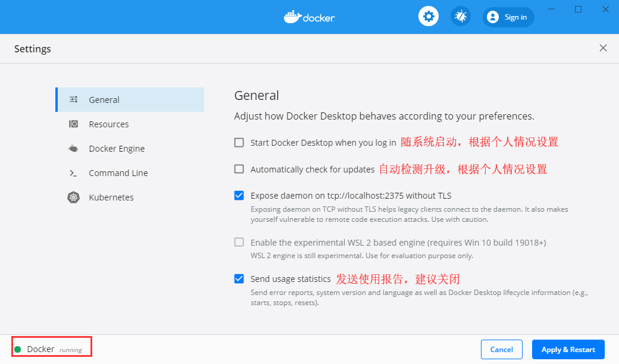Click the Command Line prompt icon

[x=73, y=172]
